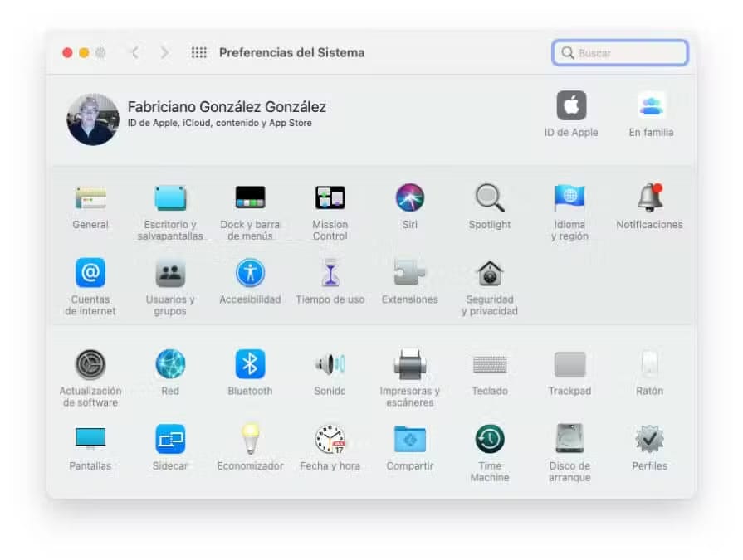Show all preferences grid button

(199, 52)
